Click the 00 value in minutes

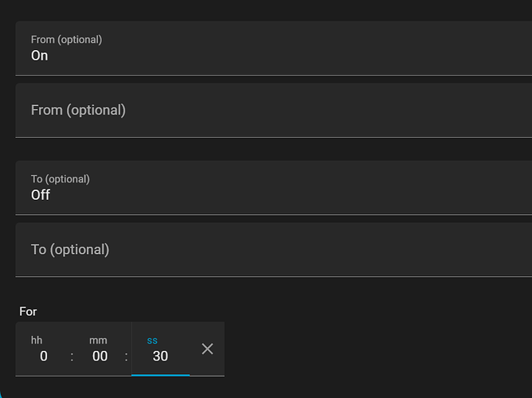click(100, 357)
